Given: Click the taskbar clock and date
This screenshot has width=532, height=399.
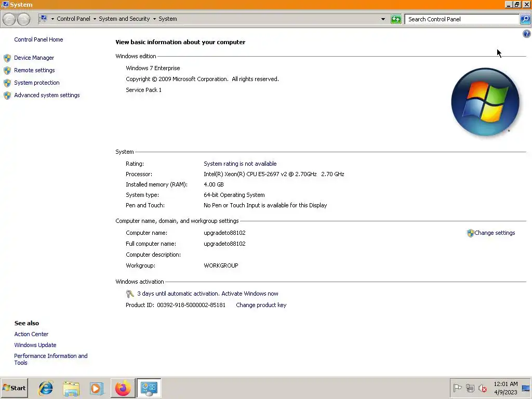Looking at the screenshot, I should 506,388.
